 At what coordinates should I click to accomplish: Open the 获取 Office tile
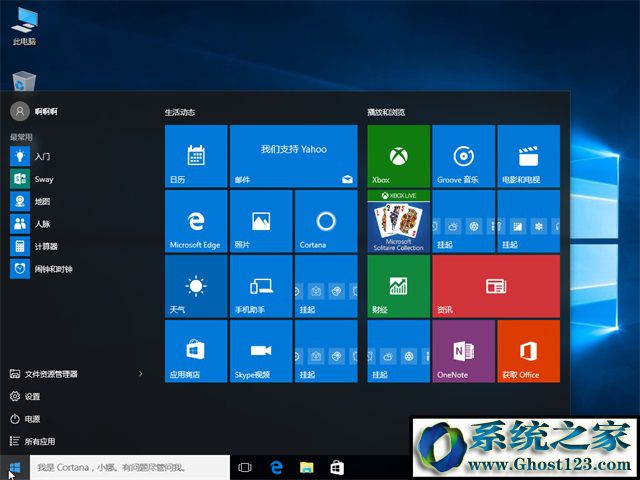tap(529, 351)
